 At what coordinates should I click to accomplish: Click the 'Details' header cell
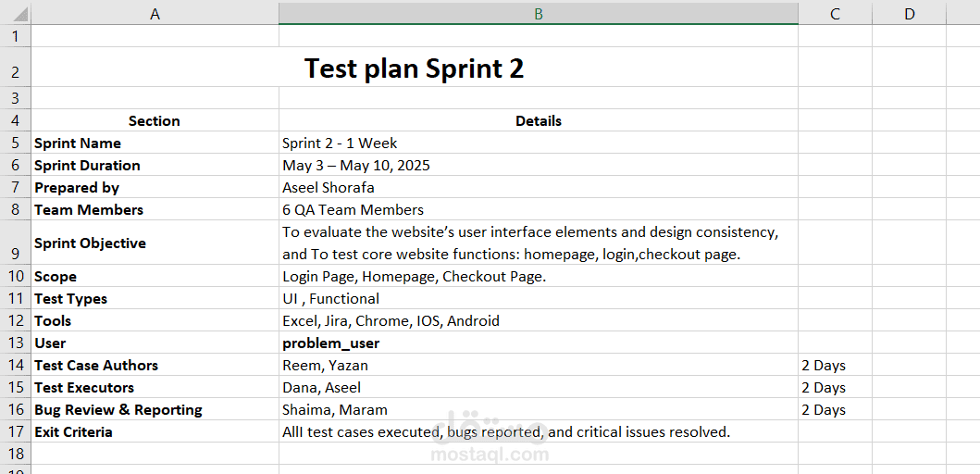(x=539, y=120)
